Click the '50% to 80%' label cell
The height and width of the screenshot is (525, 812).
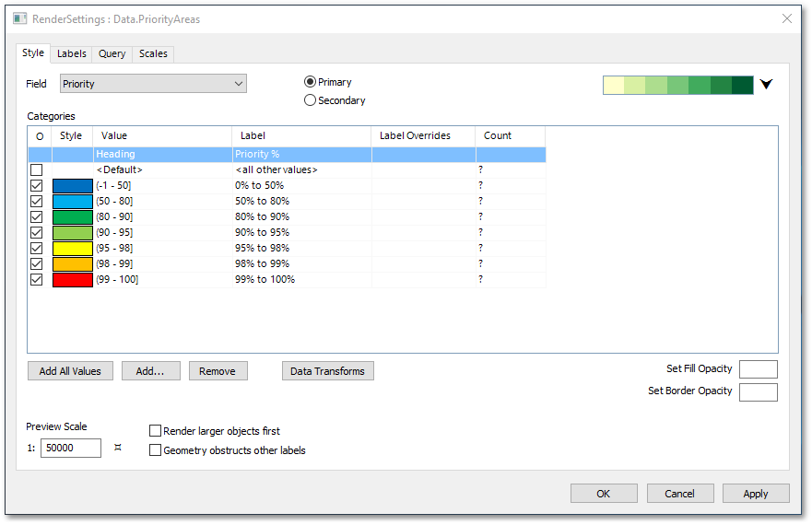pyautogui.click(x=302, y=201)
